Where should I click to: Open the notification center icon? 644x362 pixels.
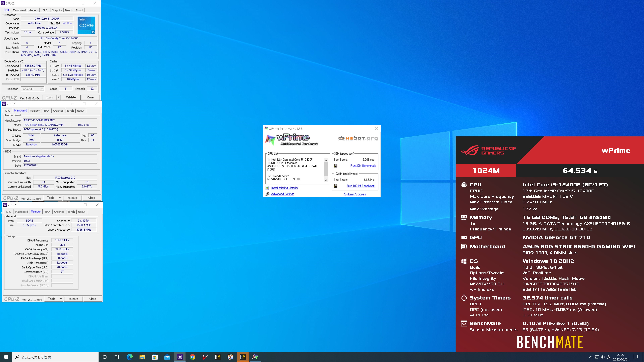click(636, 357)
